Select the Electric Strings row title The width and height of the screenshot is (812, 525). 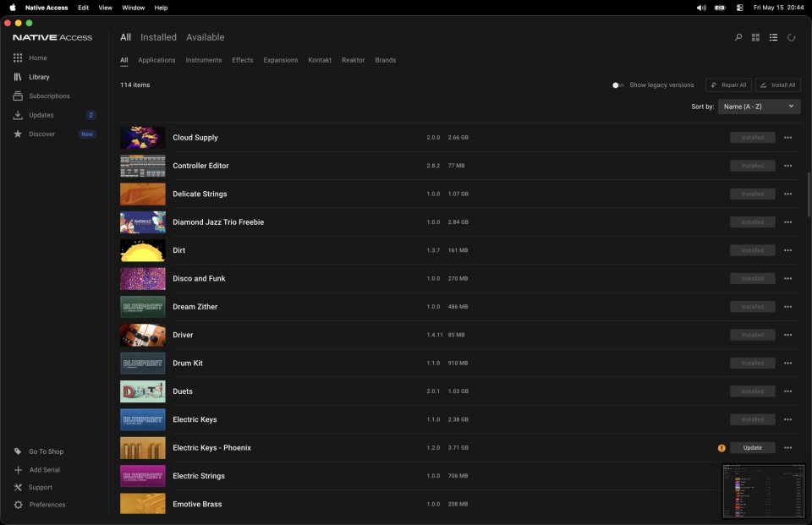(x=199, y=476)
